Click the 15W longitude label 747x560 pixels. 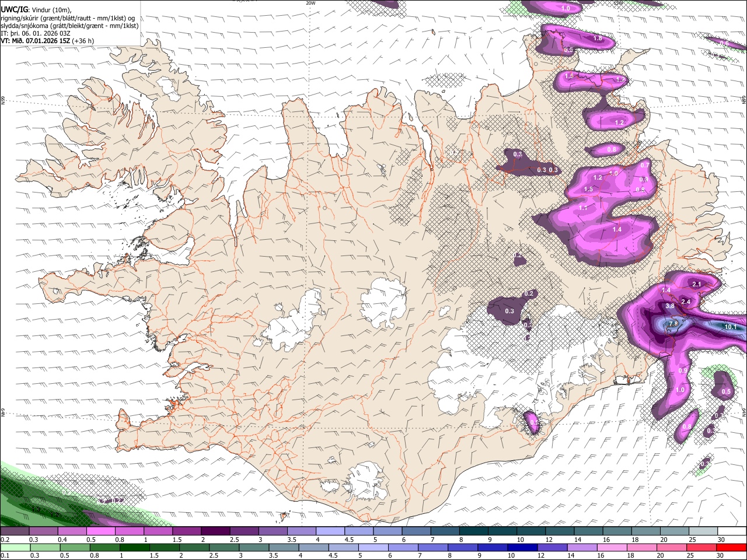pyautogui.click(x=618, y=3)
